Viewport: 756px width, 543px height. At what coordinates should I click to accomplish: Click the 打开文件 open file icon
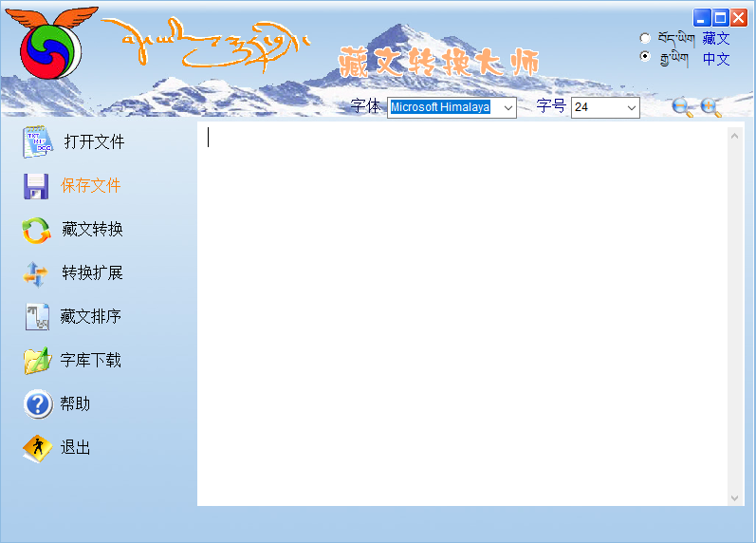37,141
